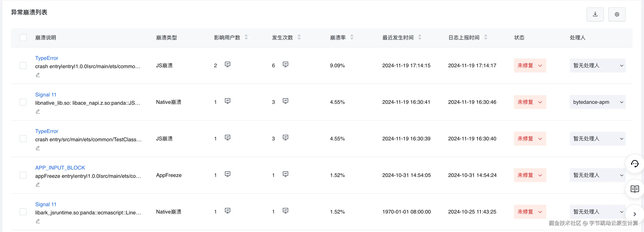The image size is (644, 232).
Task: View affected users trend for APP_INPUT_BLOCK row
Action: coord(227,174)
